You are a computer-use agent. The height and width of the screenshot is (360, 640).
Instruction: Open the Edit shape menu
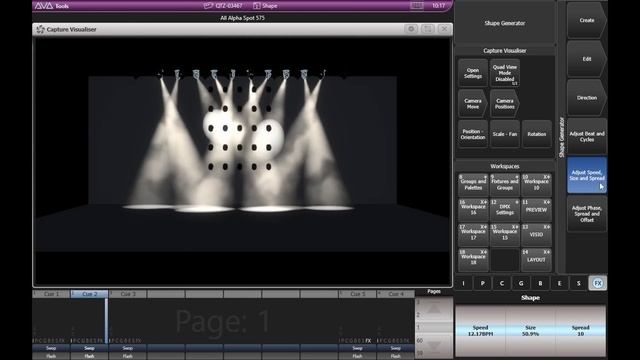point(587,59)
